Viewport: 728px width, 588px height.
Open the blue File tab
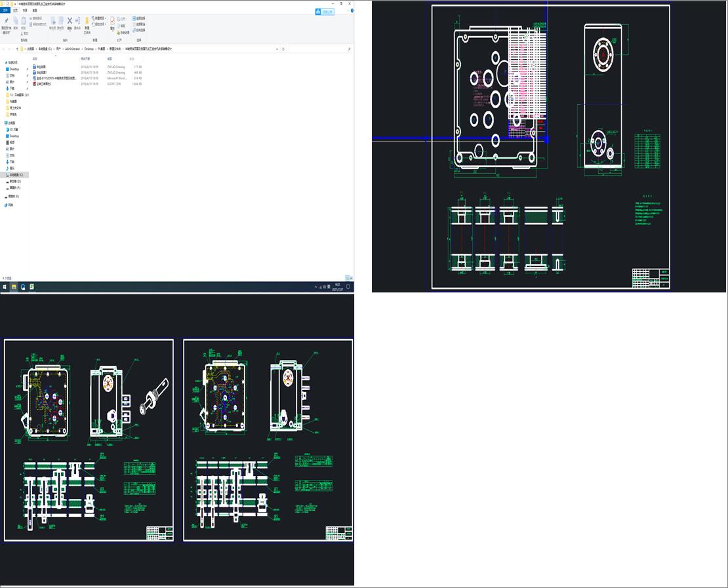(x=6, y=10)
